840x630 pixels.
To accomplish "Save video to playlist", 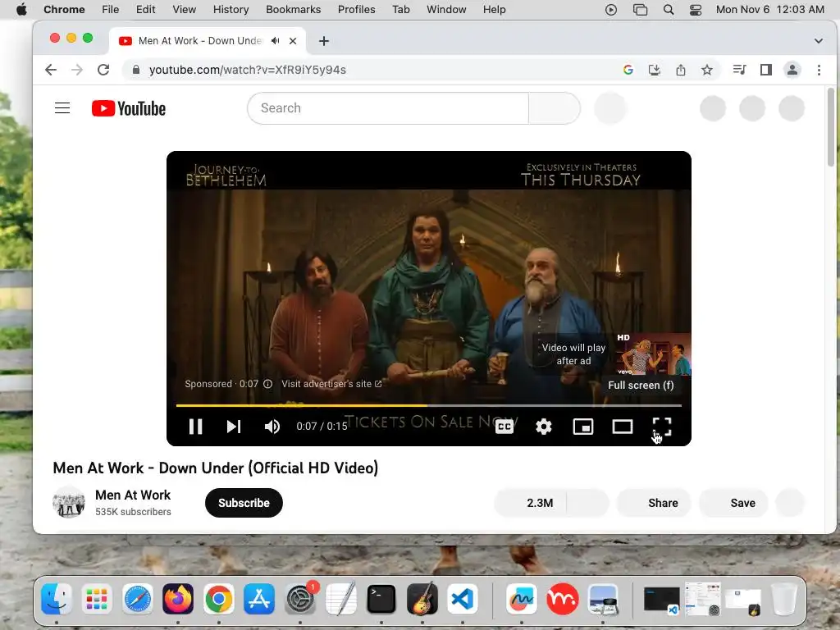I will [734, 503].
